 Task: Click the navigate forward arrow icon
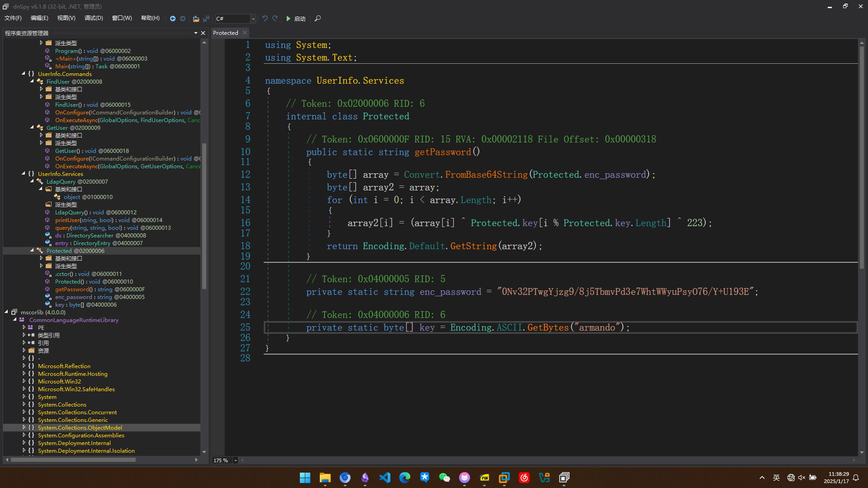point(183,19)
